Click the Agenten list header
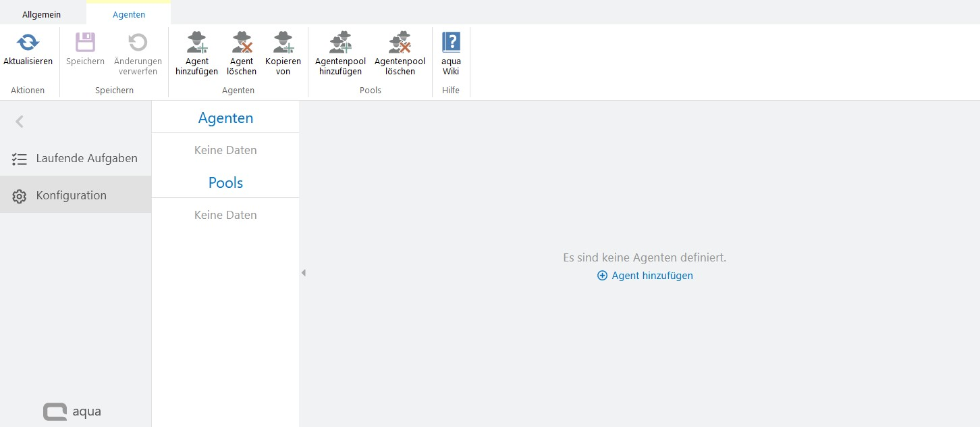The height and width of the screenshot is (427, 980). [225, 118]
